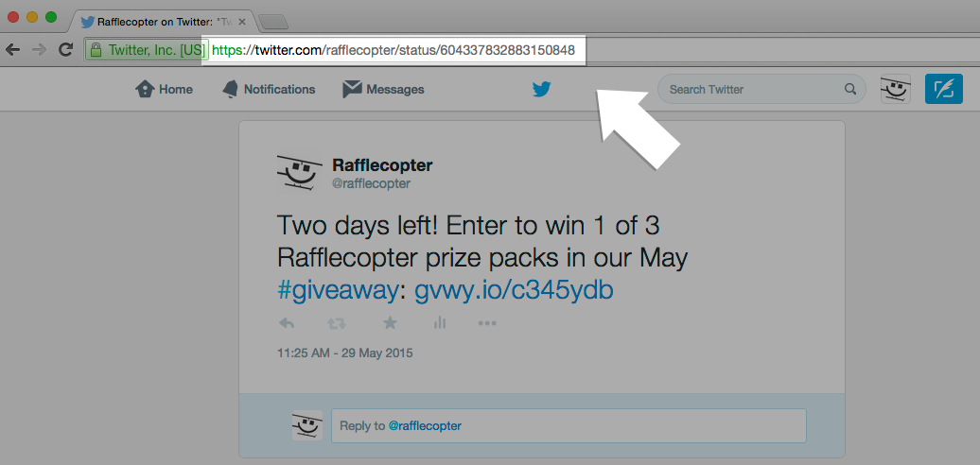Close the Rafflecopter on Twitter tab
Image resolution: width=980 pixels, height=465 pixels.
(x=242, y=22)
